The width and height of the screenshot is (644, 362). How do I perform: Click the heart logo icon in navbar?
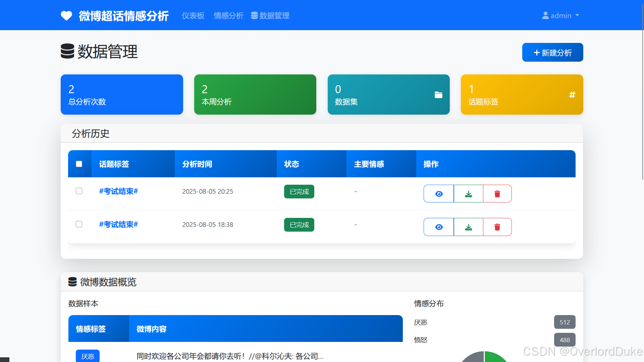tap(66, 16)
